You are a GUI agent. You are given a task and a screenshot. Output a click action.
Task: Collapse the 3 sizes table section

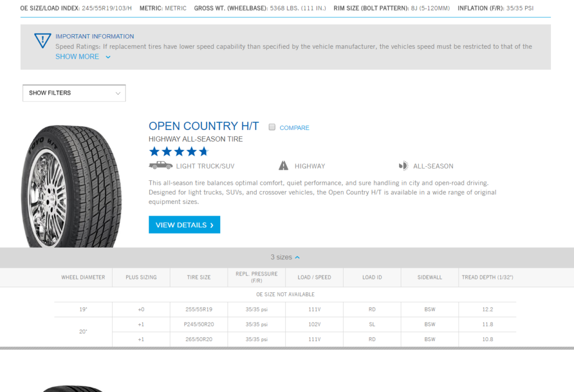click(x=285, y=258)
